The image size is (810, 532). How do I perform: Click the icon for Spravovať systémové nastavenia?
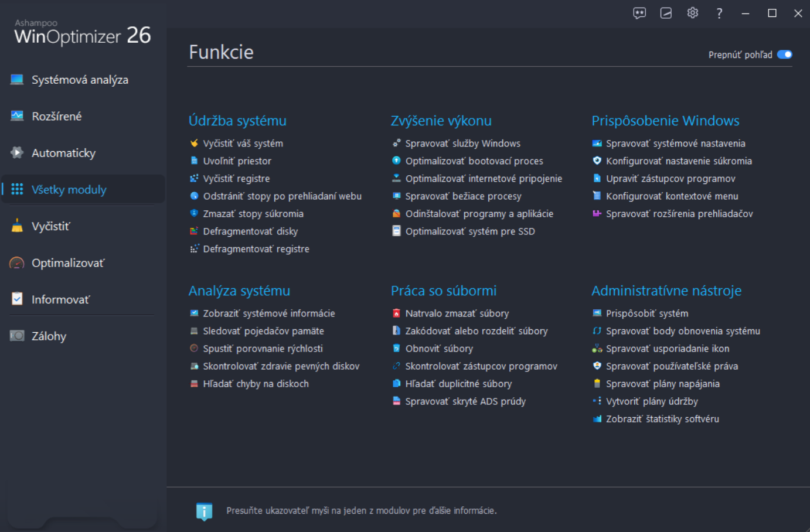(x=597, y=144)
